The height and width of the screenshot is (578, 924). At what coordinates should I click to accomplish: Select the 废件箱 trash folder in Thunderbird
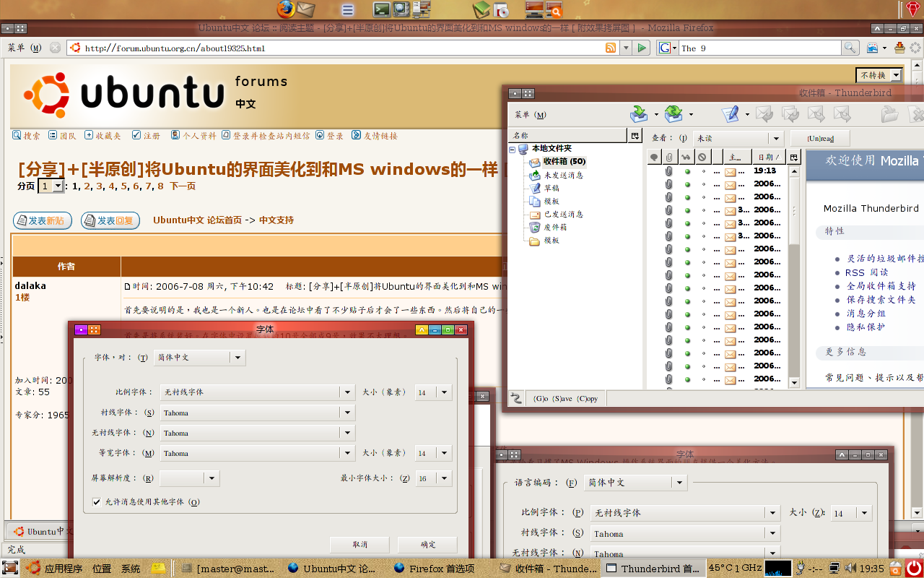coord(555,227)
